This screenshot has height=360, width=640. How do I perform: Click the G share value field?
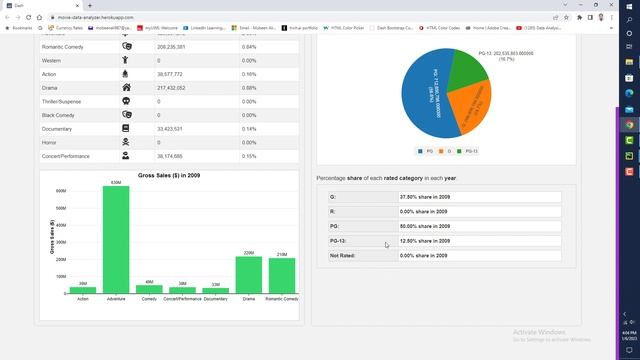pos(480,197)
